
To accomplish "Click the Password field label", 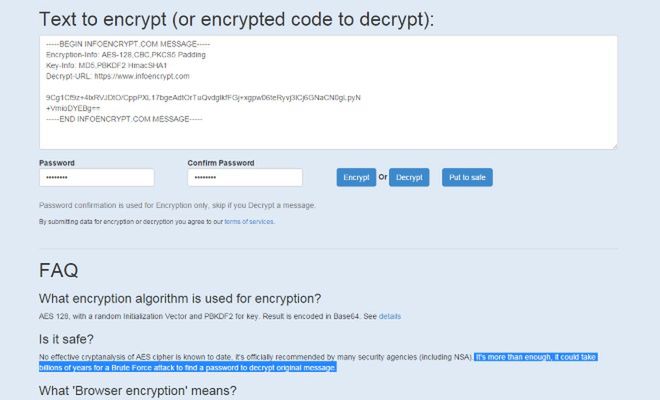I will pos(57,162).
